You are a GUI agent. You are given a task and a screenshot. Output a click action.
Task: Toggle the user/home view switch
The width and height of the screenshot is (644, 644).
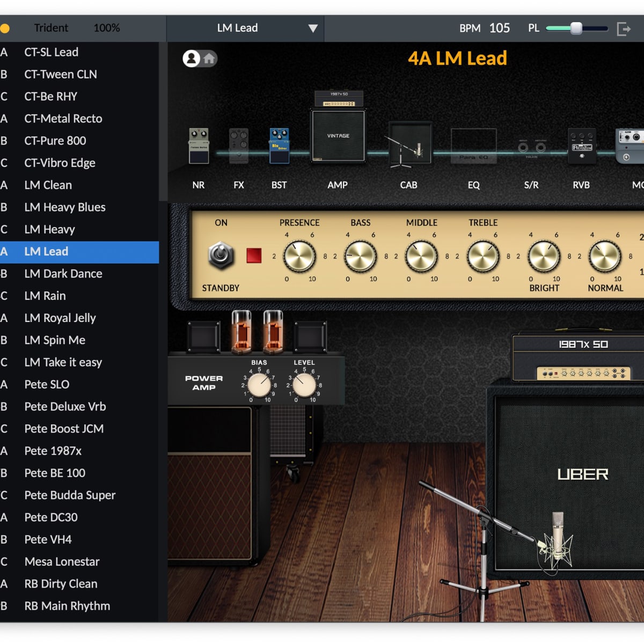click(x=200, y=58)
